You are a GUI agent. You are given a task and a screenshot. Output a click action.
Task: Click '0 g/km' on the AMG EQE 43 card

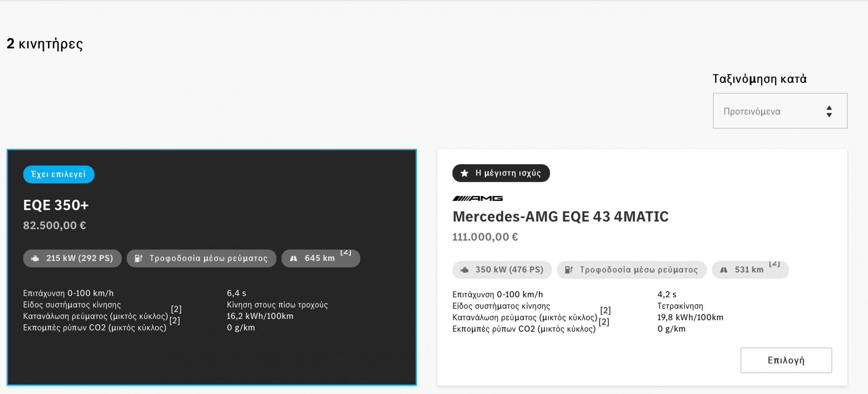pos(671,329)
